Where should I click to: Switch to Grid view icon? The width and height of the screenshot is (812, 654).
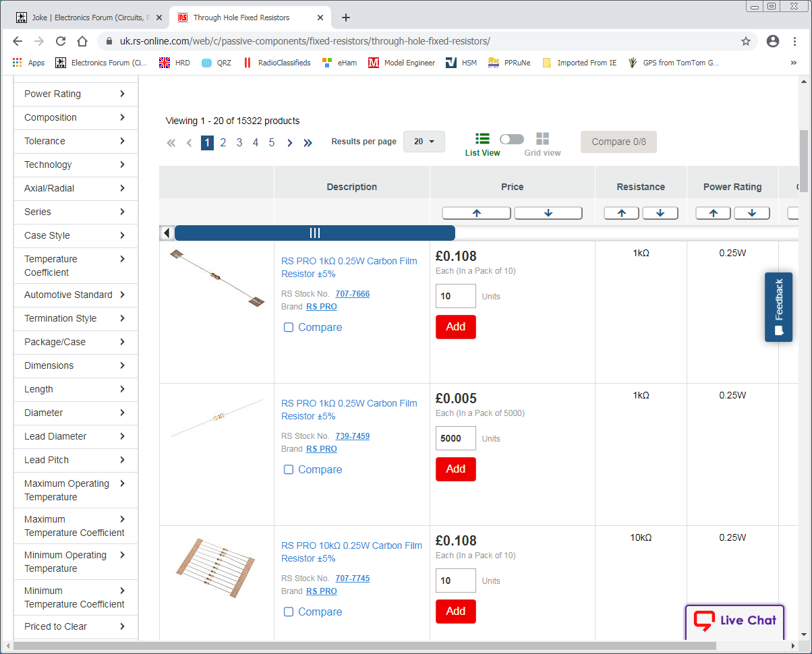542,139
